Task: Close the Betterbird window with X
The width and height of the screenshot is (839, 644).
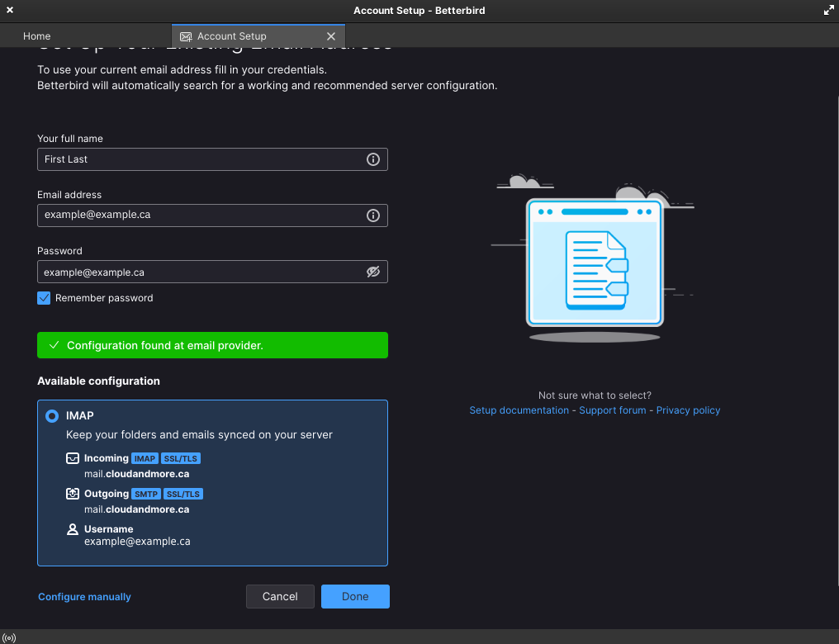Action: [x=10, y=10]
